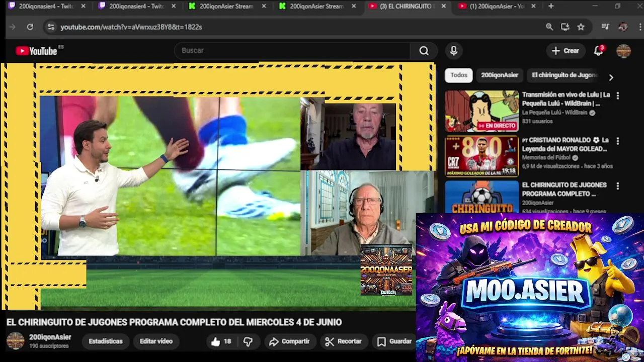Click the Crear button

pyautogui.click(x=566, y=50)
